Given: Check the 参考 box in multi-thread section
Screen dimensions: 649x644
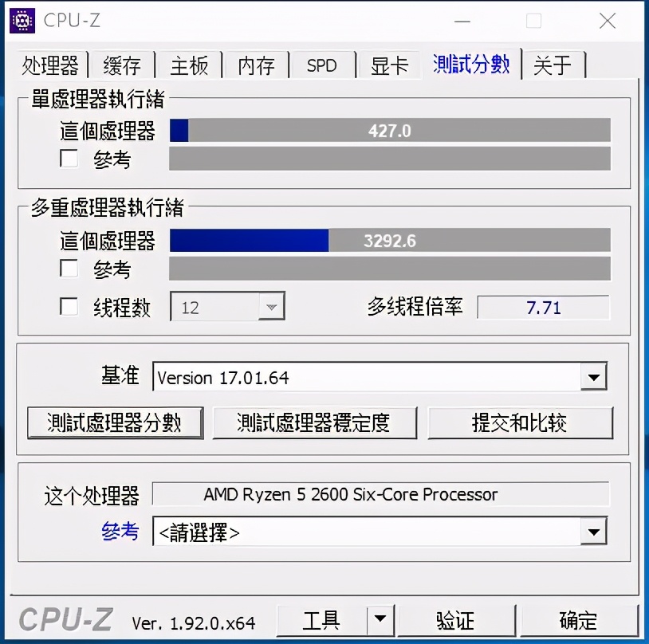Looking at the screenshot, I should (69, 269).
